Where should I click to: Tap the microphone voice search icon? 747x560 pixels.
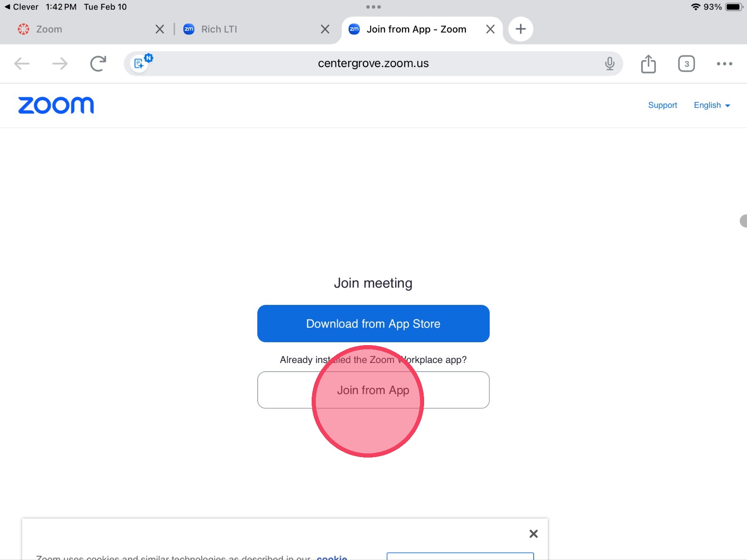(609, 63)
